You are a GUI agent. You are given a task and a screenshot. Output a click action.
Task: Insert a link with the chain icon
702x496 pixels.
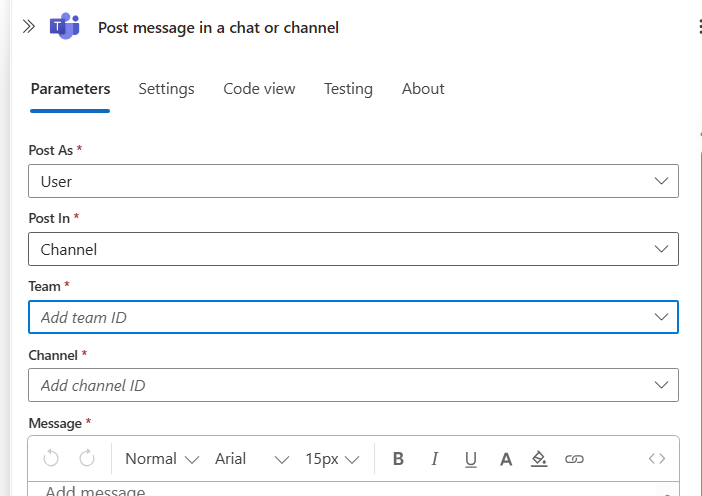(574, 459)
